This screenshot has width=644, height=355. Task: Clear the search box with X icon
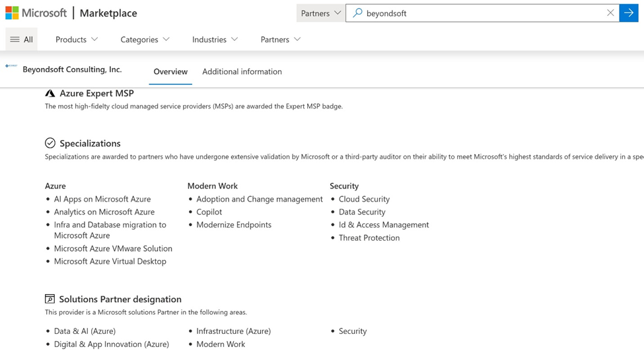click(x=610, y=13)
